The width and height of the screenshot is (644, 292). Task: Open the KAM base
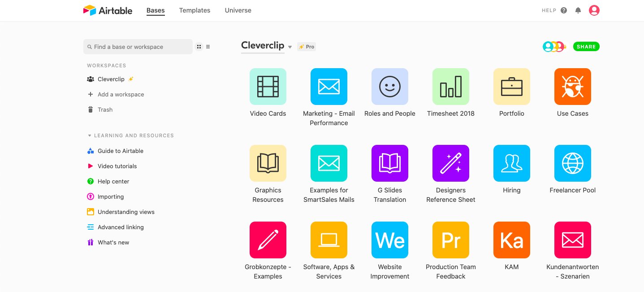pyautogui.click(x=512, y=240)
